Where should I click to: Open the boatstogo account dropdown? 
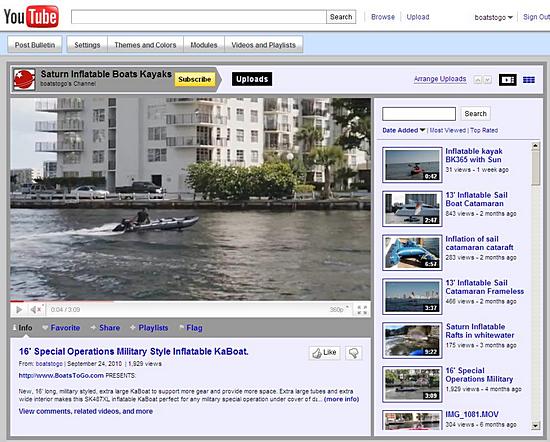[493, 17]
